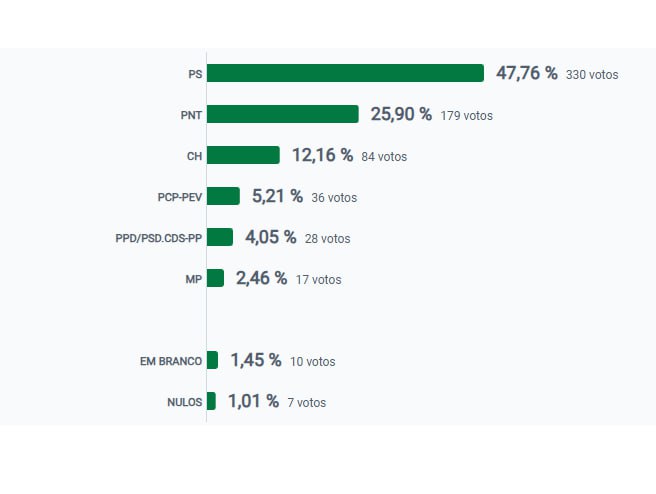
Task: Click the MP party bar
Action: tap(215, 278)
